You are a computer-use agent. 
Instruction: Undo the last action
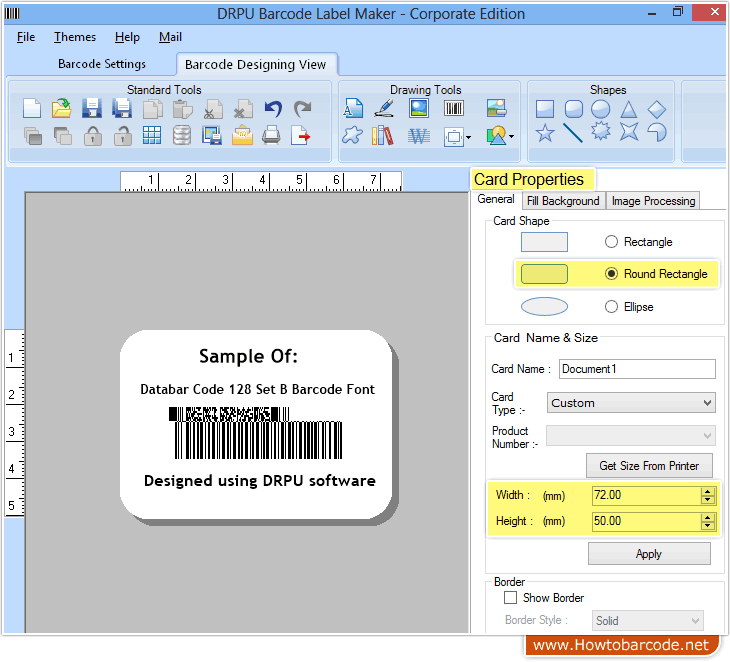pyautogui.click(x=273, y=108)
